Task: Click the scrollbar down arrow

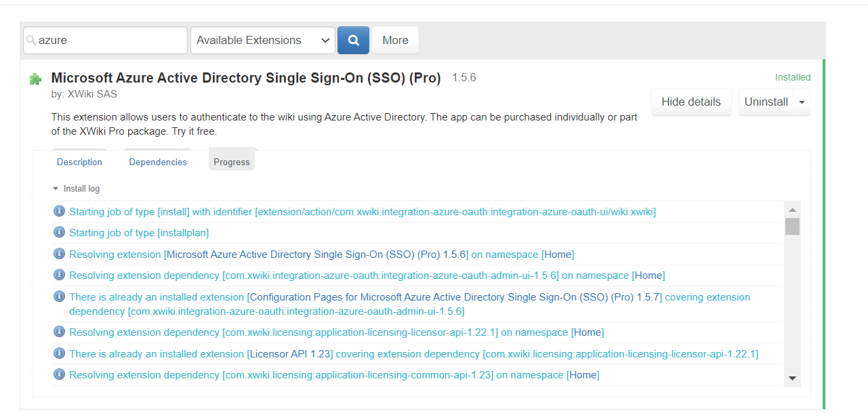Action: [792, 379]
